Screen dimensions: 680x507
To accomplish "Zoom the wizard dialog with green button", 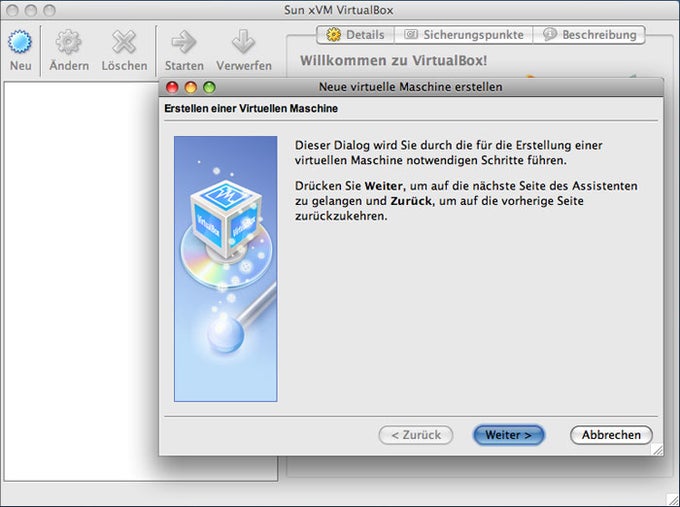I will point(209,87).
